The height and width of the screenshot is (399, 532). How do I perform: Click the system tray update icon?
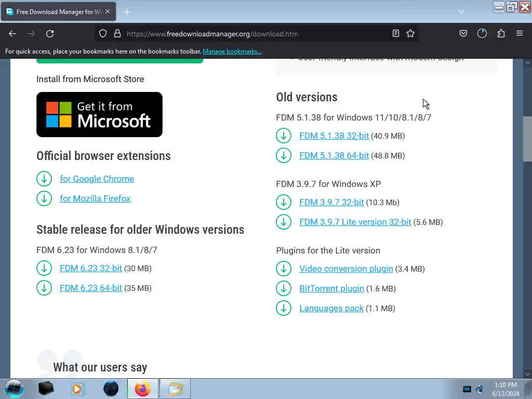tap(480, 389)
